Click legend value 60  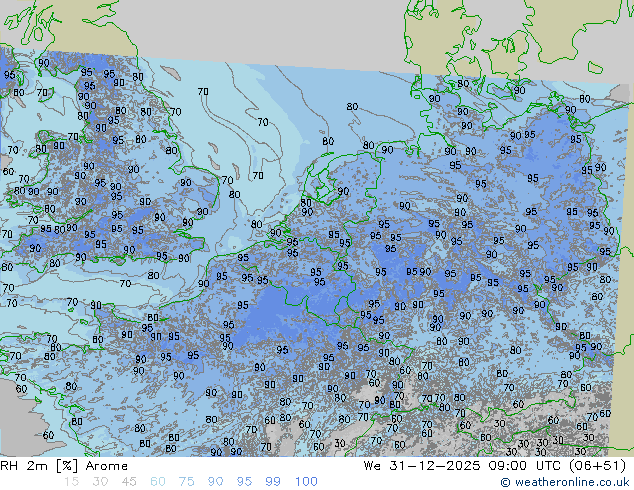pyautogui.click(x=158, y=482)
